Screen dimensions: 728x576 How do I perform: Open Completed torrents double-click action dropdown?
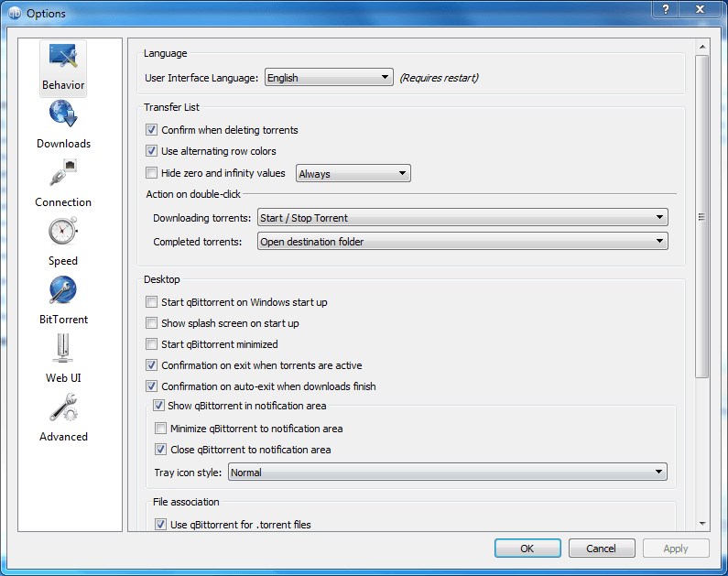click(x=462, y=242)
